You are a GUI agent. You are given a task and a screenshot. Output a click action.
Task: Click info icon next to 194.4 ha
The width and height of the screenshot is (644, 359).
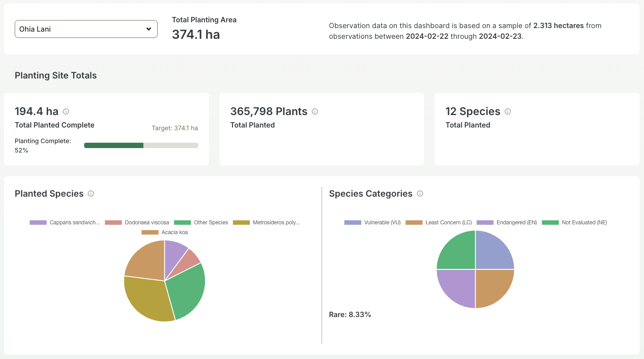click(x=66, y=111)
